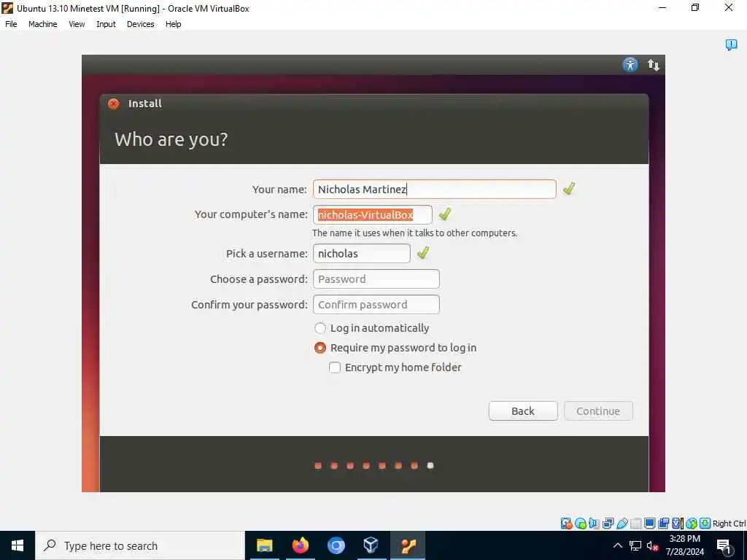The height and width of the screenshot is (560, 747).
Task: Click the 'Confirm your password:' label
Action: tap(249, 305)
